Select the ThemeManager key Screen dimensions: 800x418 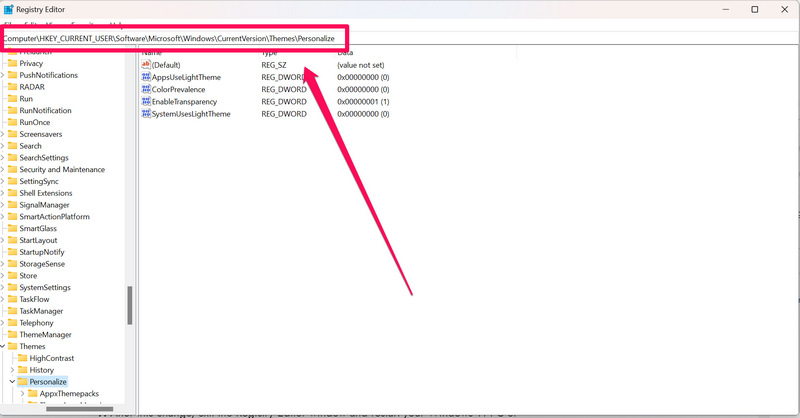45,334
